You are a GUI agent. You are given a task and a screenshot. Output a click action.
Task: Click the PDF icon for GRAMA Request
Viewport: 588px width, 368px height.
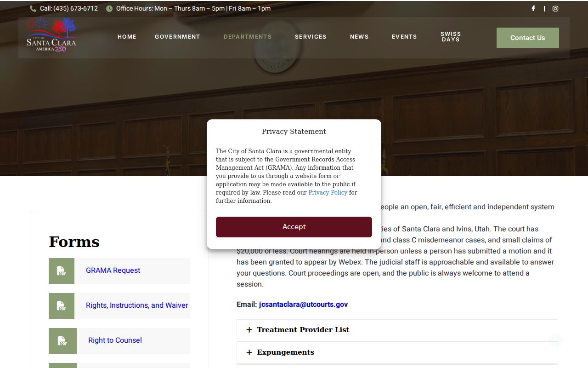62,271
